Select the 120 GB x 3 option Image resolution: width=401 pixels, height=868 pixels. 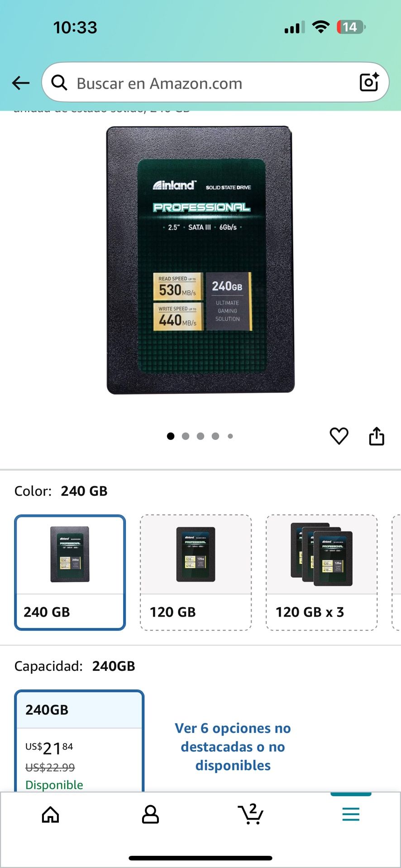322,572
